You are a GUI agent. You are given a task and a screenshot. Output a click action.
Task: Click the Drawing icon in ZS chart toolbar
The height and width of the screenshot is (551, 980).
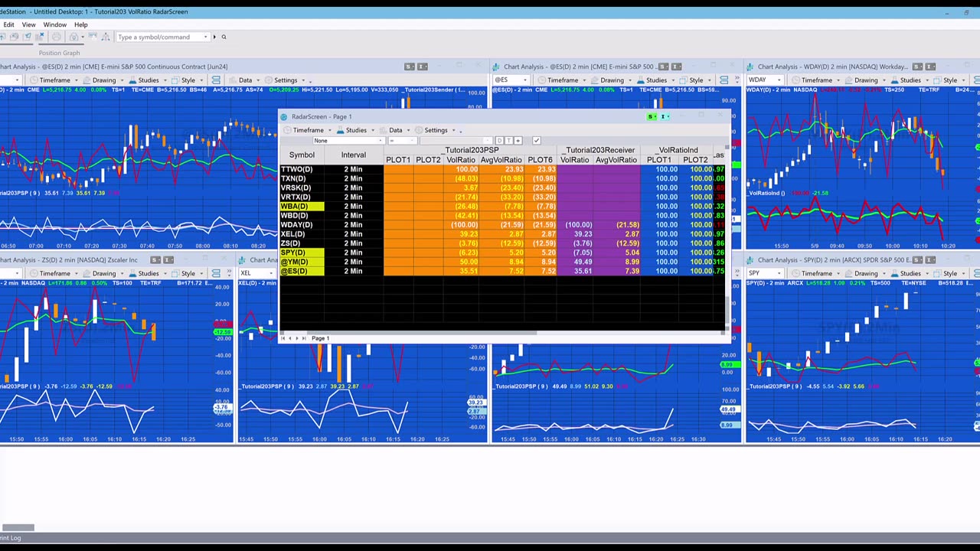pyautogui.click(x=87, y=274)
